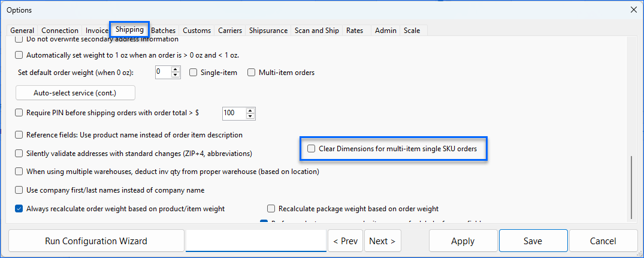Decrease the PIN order total using down arrow
The height and width of the screenshot is (258, 644).
click(250, 115)
